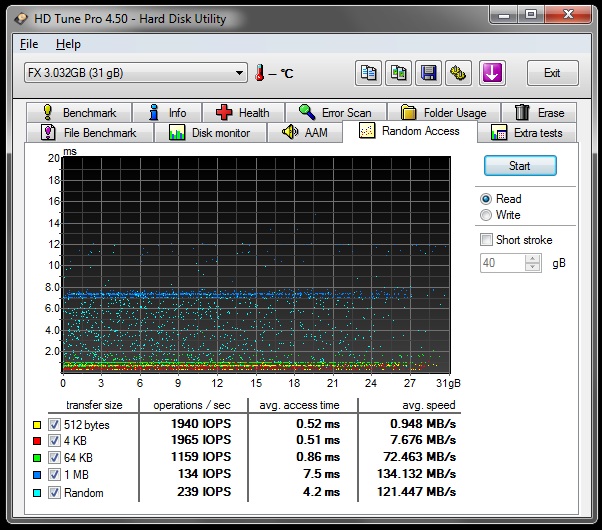Open options via the gold wrench icon

tap(459, 73)
